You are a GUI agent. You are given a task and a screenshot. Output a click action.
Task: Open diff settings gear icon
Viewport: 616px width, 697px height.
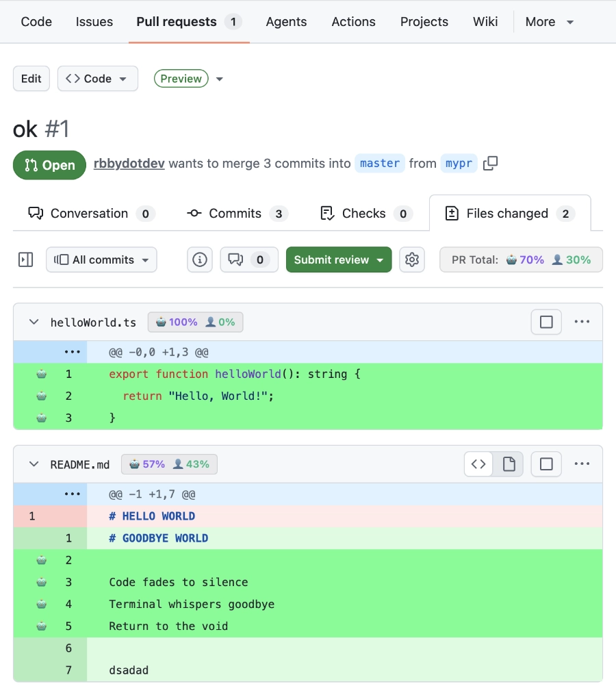(411, 259)
